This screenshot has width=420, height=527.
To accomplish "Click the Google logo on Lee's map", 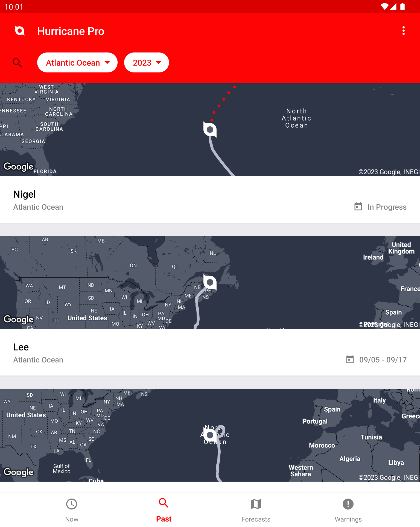I will coord(19,319).
